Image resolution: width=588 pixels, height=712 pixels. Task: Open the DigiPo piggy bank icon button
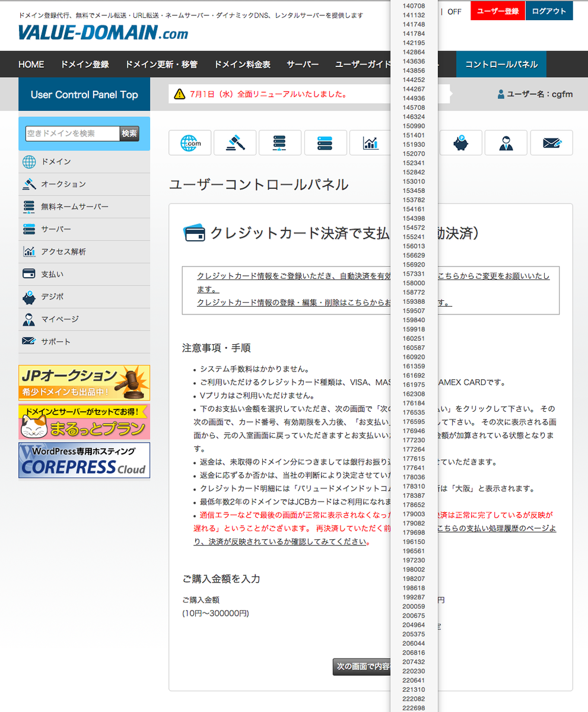(460, 142)
